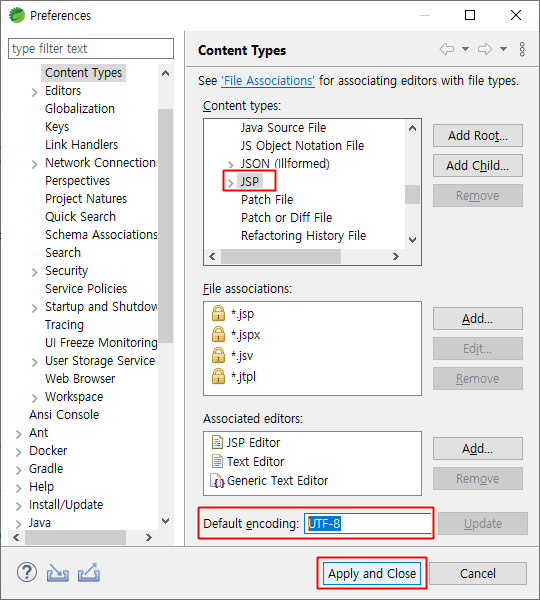Image resolution: width=540 pixels, height=600 pixels.
Task: Expand the User Storage Service node
Action: (34, 362)
